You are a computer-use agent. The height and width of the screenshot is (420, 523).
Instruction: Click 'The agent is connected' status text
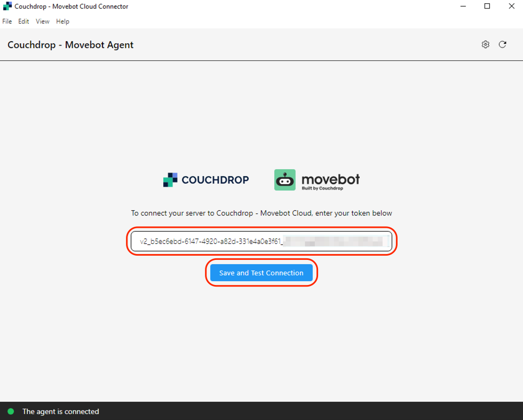pyautogui.click(x=61, y=411)
